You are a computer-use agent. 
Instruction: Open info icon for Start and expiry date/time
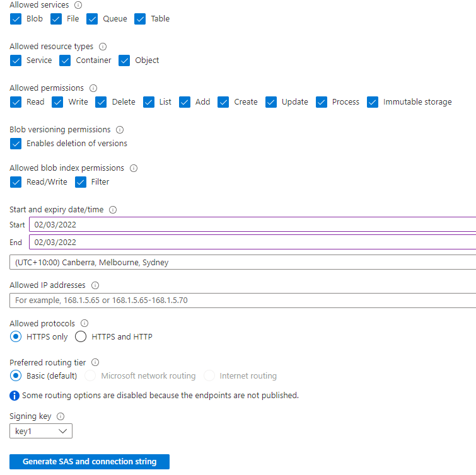113,210
